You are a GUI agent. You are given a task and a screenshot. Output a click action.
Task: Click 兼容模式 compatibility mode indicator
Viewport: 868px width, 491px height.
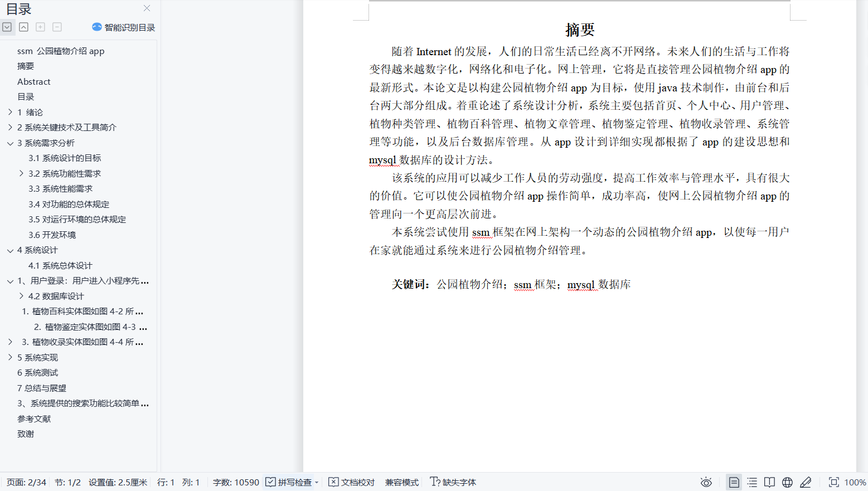(402, 482)
